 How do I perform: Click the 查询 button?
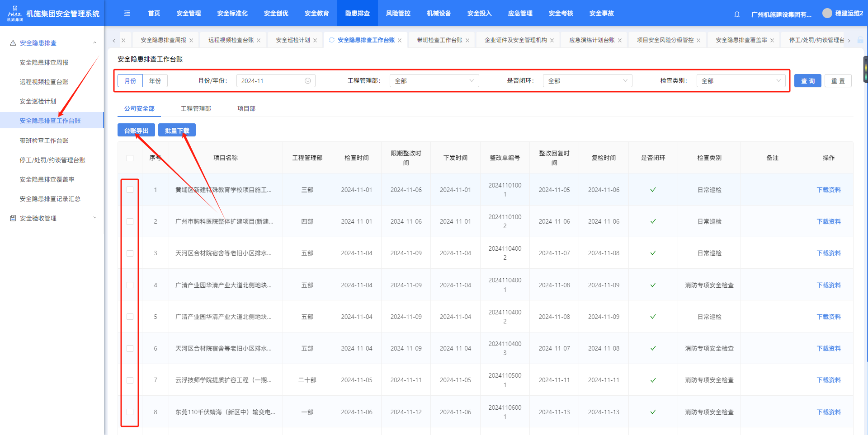point(807,81)
